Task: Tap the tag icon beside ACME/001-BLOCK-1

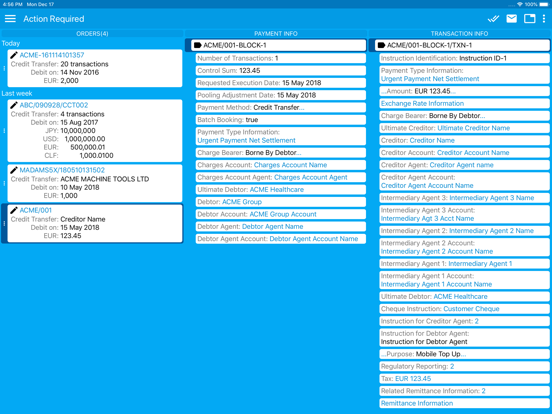Action: coord(197,45)
